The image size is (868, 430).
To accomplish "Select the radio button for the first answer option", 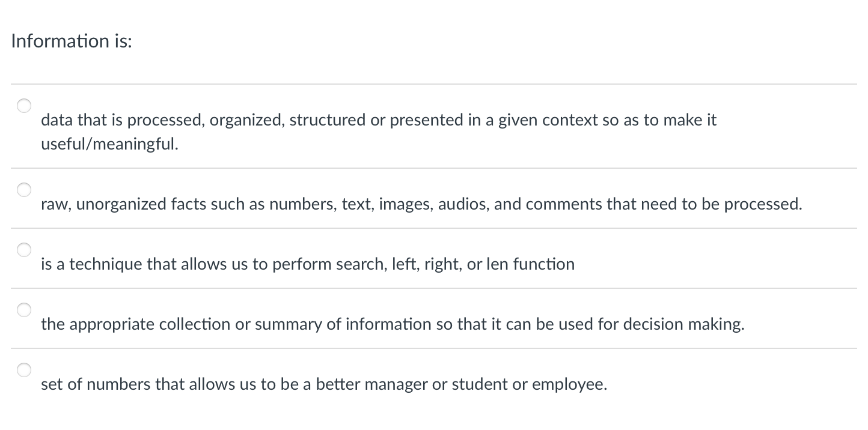I will pyautogui.click(x=24, y=106).
